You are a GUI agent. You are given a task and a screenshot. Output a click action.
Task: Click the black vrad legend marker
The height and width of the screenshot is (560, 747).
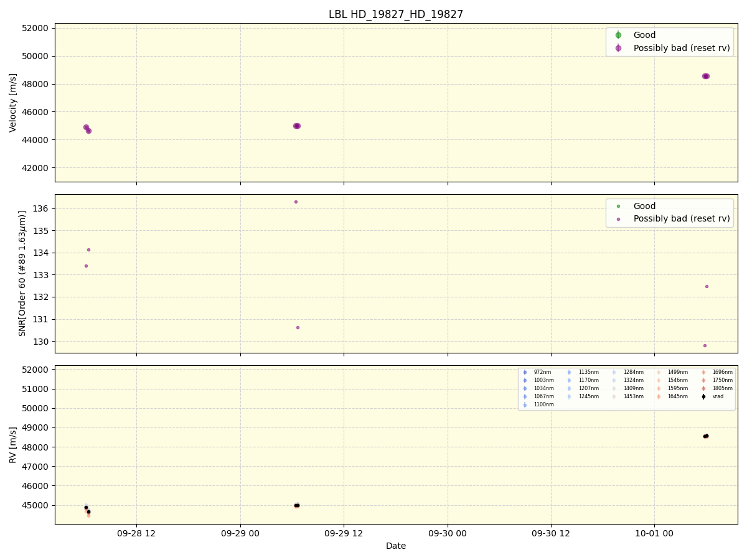(703, 396)
